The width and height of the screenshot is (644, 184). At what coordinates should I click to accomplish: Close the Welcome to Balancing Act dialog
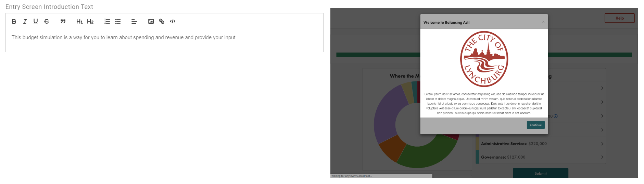point(543,22)
